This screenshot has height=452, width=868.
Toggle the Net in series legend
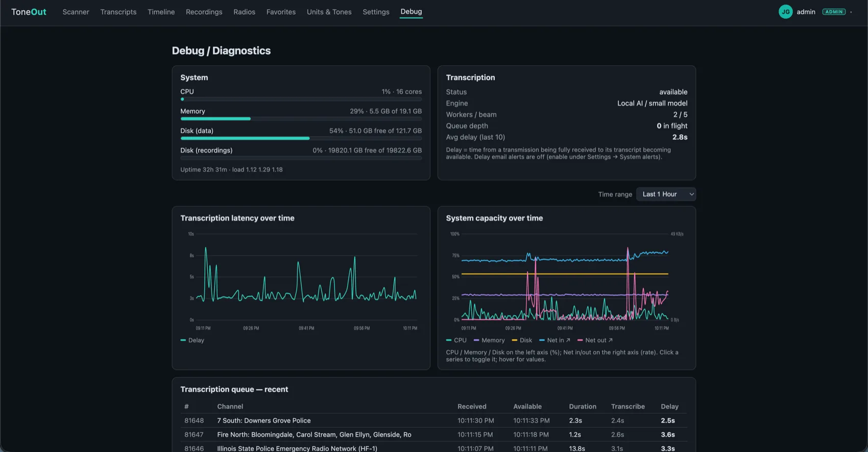[x=554, y=340]
